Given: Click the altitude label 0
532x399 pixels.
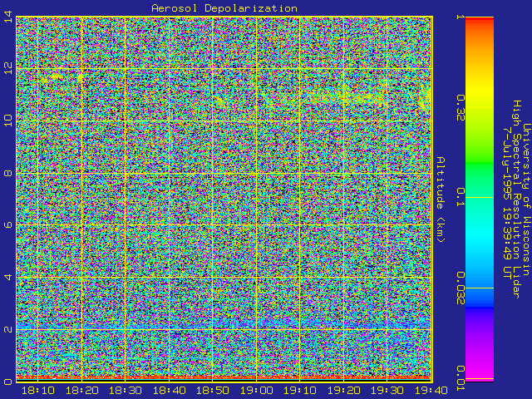Looking at the screenshot, I should coord(7,382).
